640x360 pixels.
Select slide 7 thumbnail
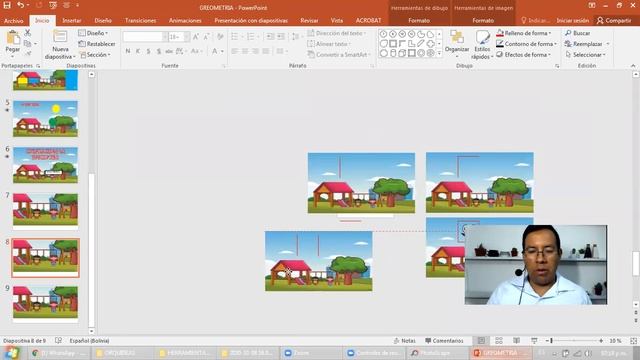[45, 211]
